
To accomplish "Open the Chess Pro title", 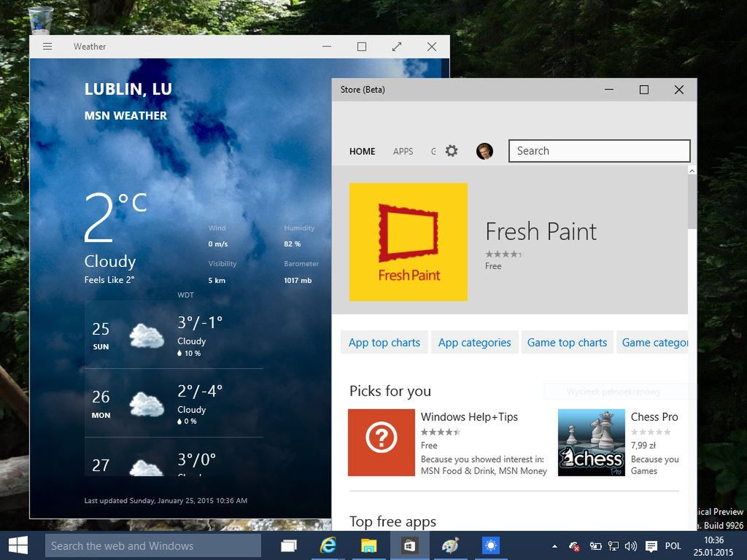I will point(654,416).
